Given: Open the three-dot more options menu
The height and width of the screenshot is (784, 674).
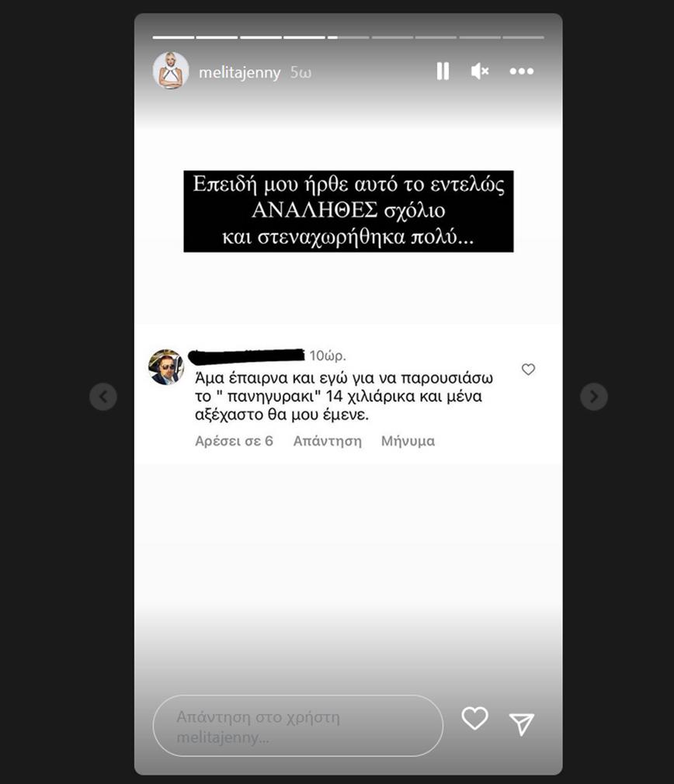Looking at the screenshot, I should 522,71.
